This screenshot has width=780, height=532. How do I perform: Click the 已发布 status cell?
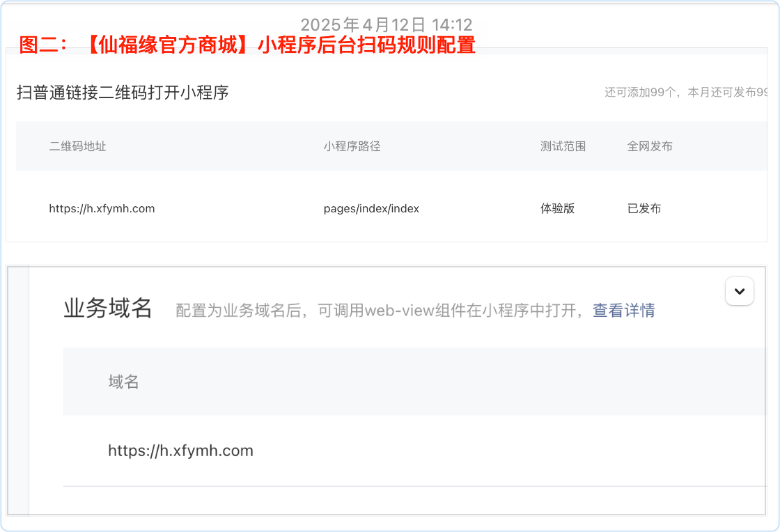click(644, 208)
